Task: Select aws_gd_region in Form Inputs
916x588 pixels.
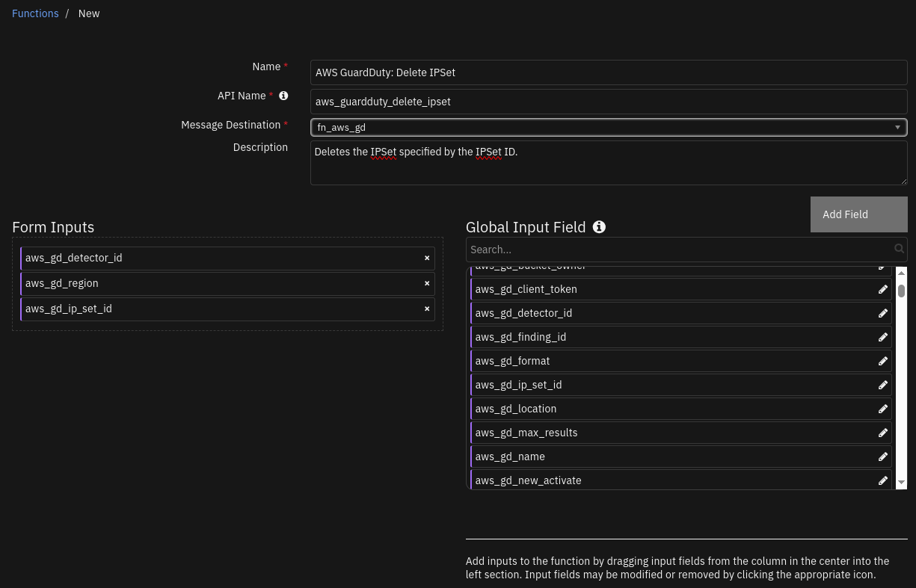Action: tap(227, 283)
